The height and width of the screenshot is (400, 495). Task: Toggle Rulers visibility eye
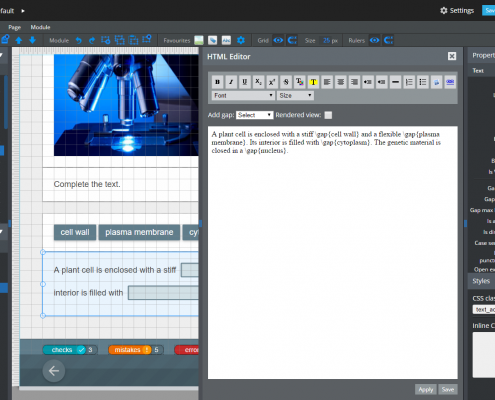374,40
